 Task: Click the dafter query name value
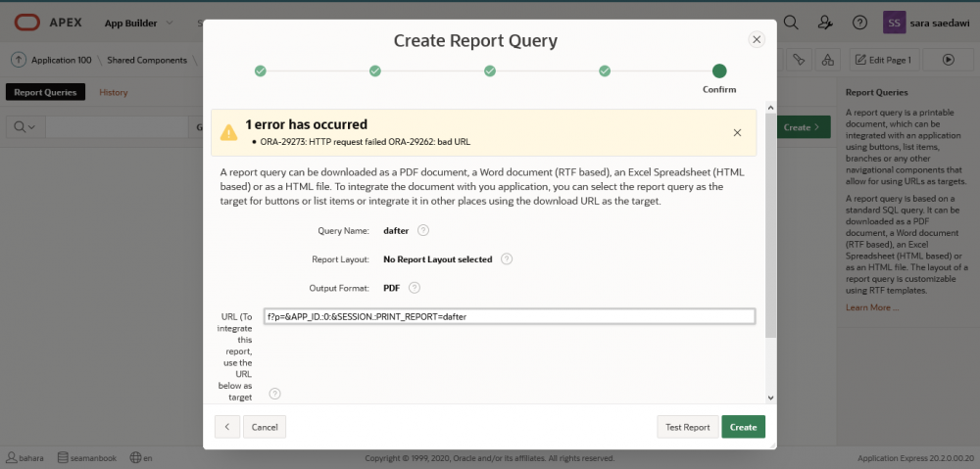coord(396,230)
